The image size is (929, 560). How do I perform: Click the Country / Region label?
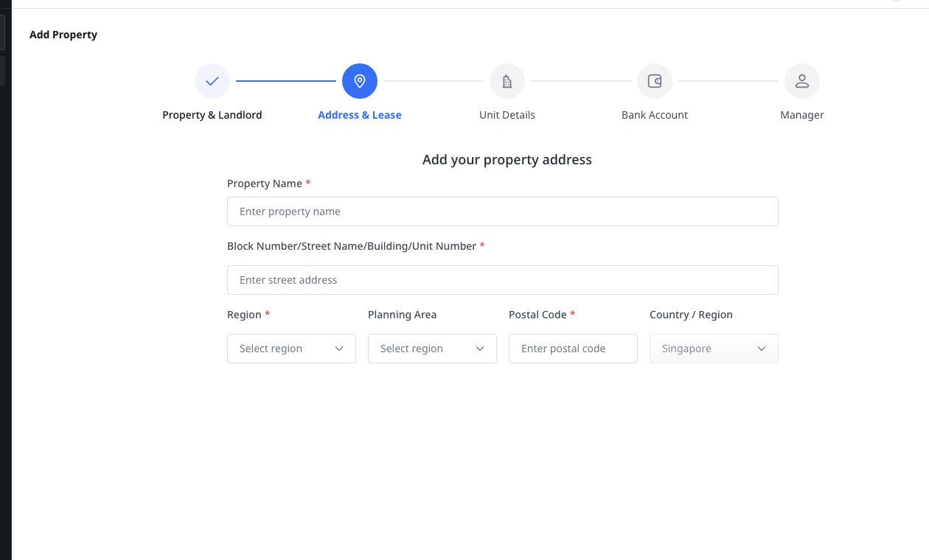(691, 315)
